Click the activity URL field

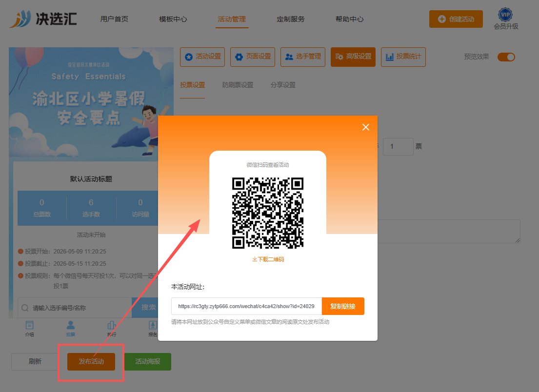pos(246,306)
